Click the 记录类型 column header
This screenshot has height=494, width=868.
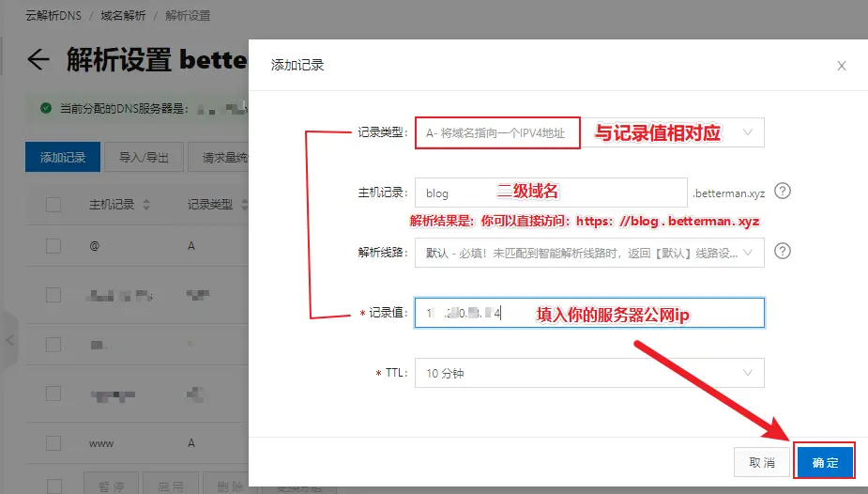[210, 205]
